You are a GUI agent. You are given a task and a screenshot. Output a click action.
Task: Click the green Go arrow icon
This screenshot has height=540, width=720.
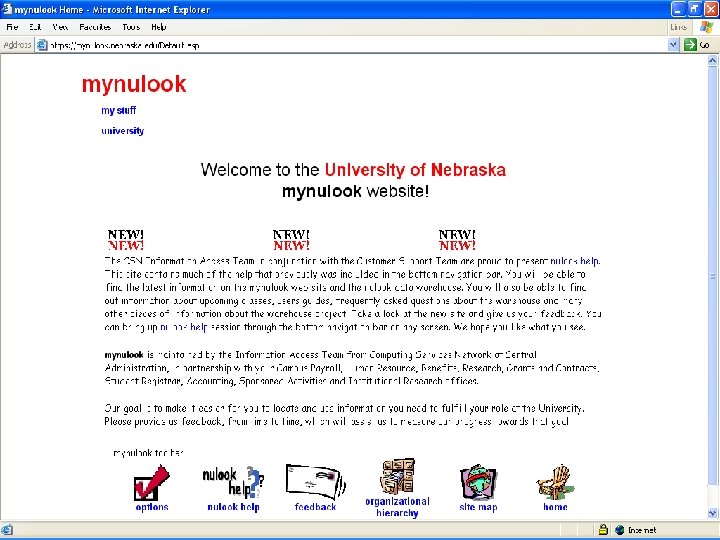(690, 45)
